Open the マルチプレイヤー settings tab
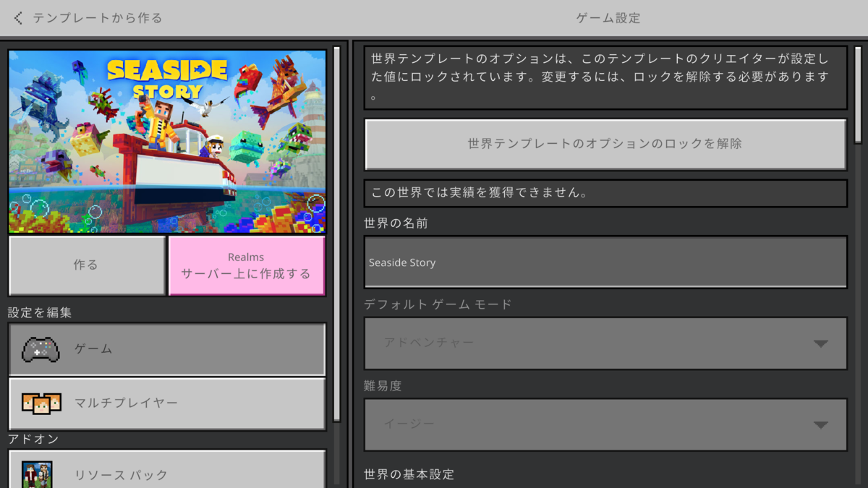The width and height of the screenshot is (868, 488). point(167,403)
